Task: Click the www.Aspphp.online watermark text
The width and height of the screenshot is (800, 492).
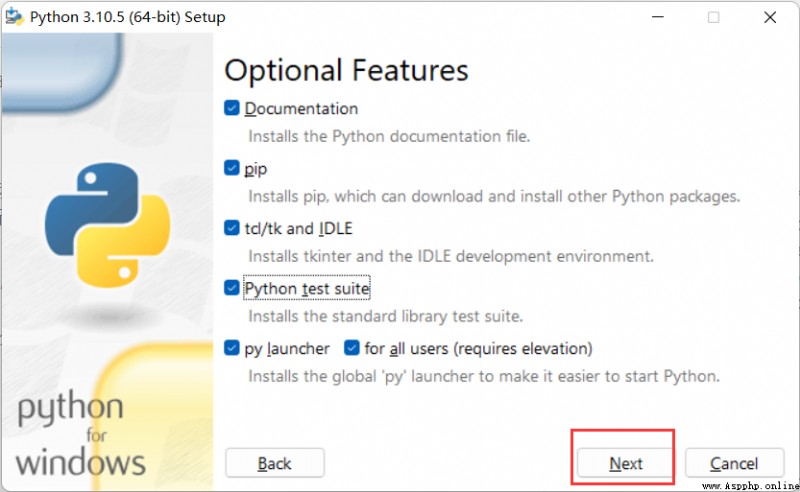Action: (x=750, y=486)
